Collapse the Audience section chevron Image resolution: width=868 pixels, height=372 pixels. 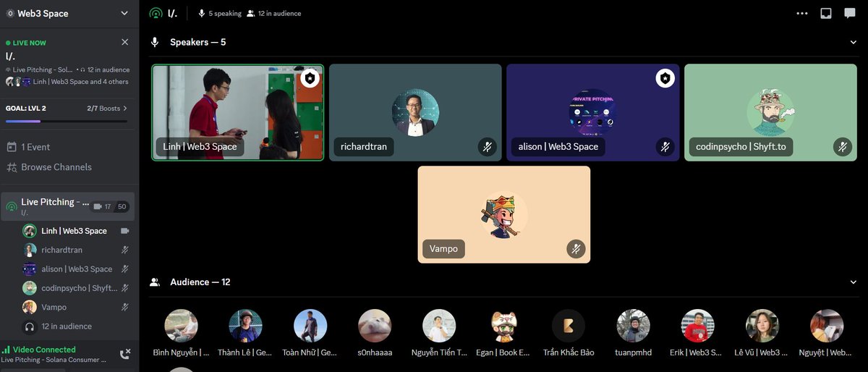(854, 282)
